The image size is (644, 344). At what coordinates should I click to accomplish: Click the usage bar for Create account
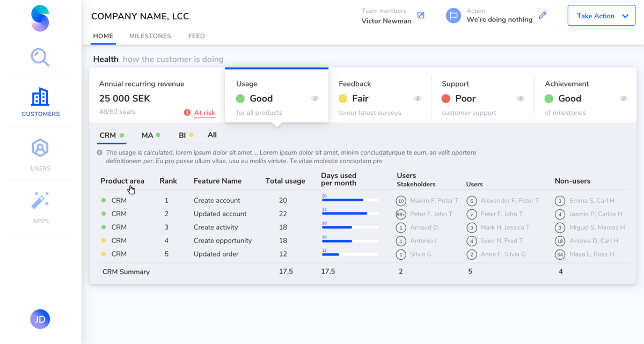coord(349,201)
